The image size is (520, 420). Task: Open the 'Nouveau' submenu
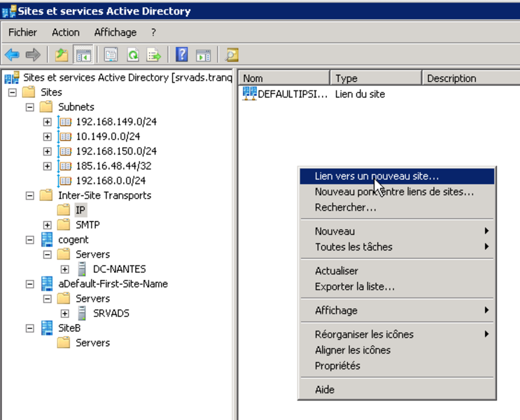[x=397, y=231]
